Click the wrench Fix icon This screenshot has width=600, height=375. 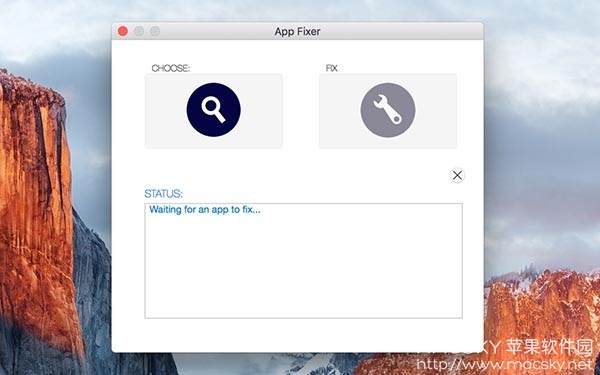point(388,110)
